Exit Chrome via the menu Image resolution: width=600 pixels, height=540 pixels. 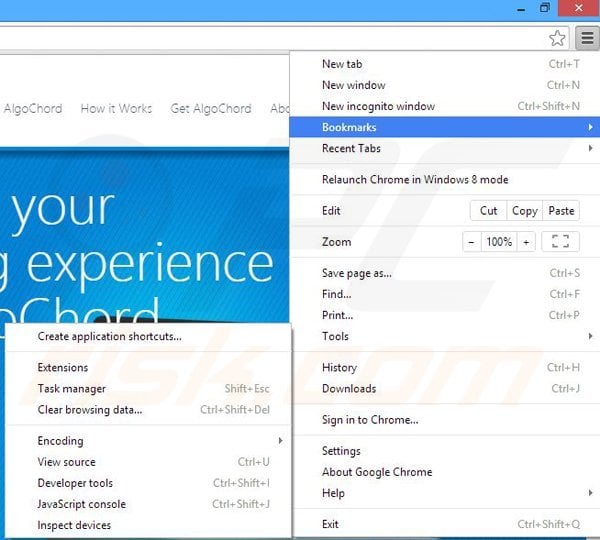[x=445, y=524]
